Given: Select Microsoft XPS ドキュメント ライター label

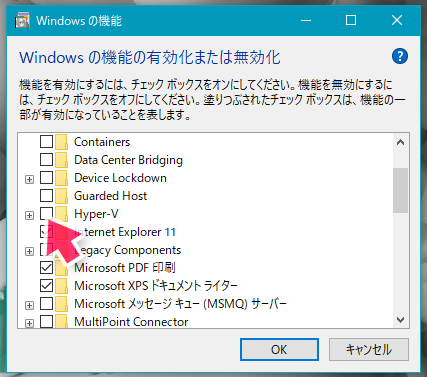Looking at the screenshot, I should (156, 286).
